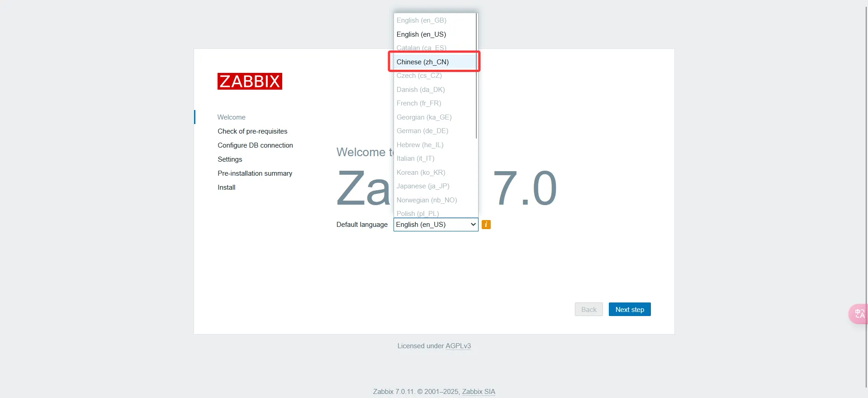Choose Italian (it_IT) option
Image resolution: width=868 pixels, height=398 pixels.
click(435, 158)
